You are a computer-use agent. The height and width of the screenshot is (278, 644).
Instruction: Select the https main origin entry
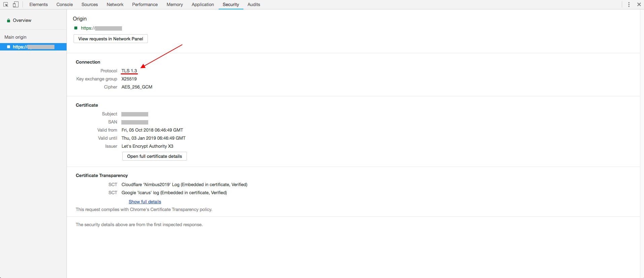pos(33,47)
